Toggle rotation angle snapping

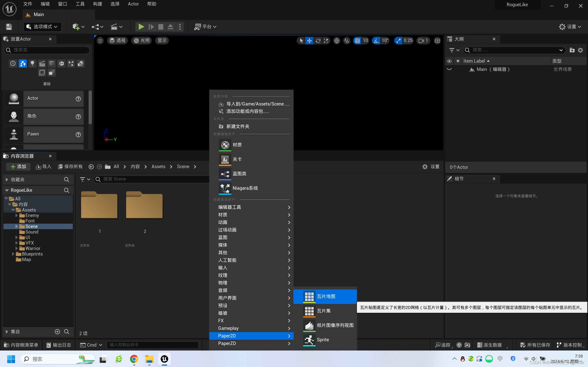(376, 41)
